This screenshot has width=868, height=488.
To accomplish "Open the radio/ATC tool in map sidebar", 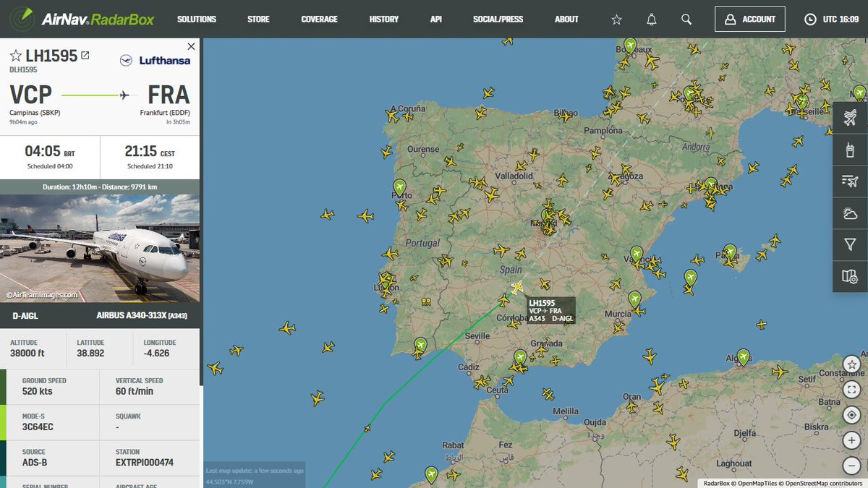I will pos(851,150).
